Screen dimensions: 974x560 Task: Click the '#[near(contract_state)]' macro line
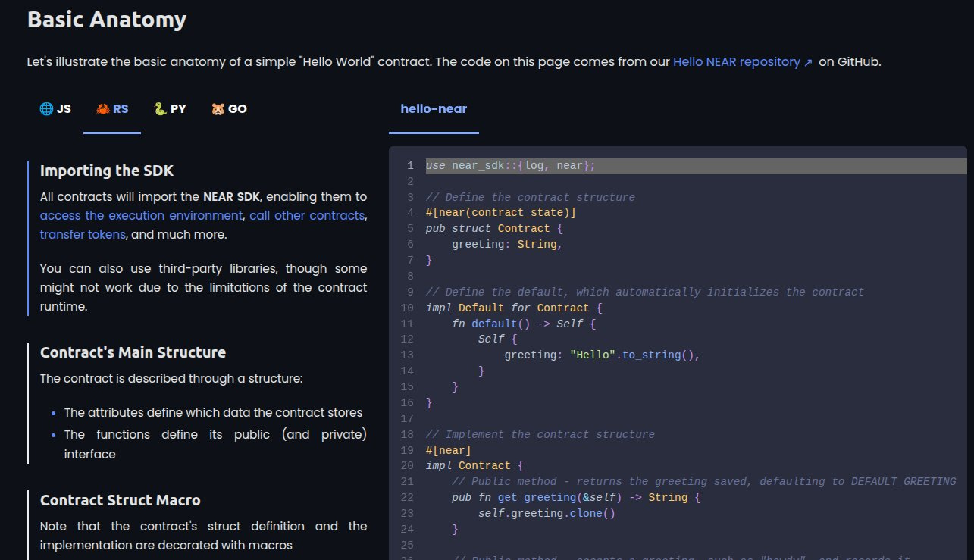(501, 213)
